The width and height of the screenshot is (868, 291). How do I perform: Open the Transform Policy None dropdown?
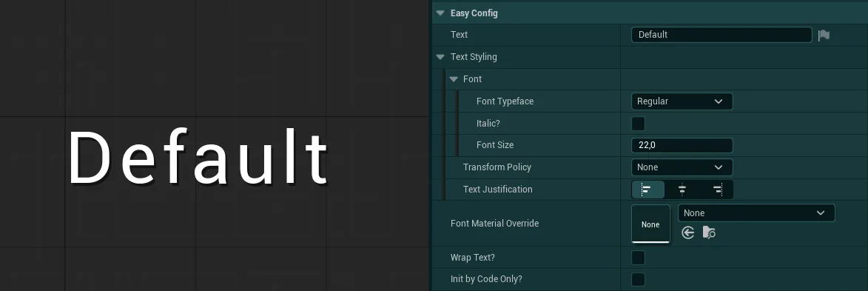point(682,167)
